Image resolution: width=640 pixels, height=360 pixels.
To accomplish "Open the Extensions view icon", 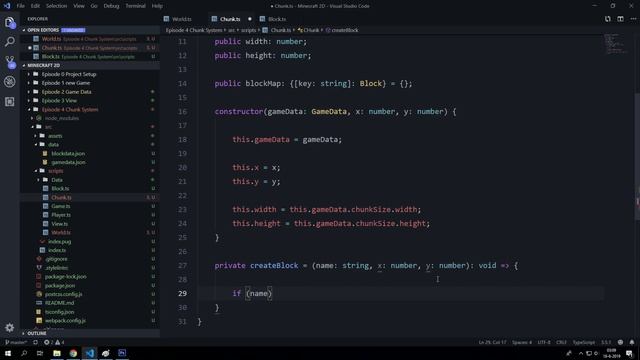I will coord(10,102).
